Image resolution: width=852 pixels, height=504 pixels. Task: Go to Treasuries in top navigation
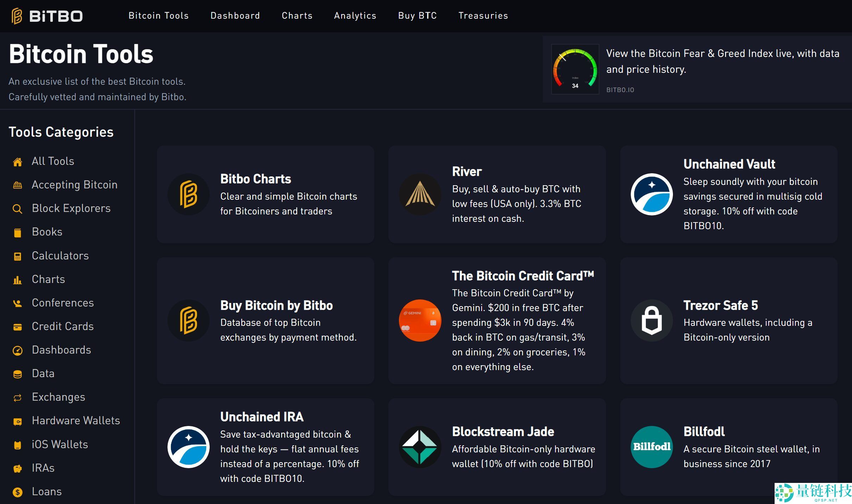click(x=483, y=15)
